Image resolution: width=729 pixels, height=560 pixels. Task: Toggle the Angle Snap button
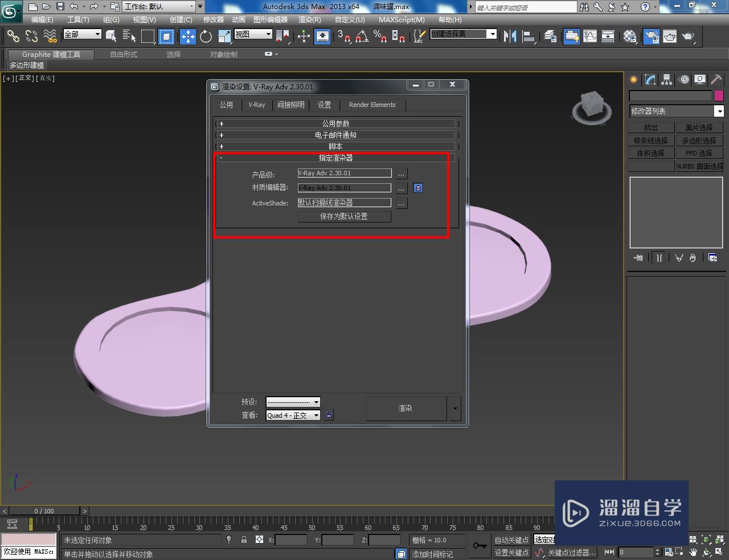[362, 36]
